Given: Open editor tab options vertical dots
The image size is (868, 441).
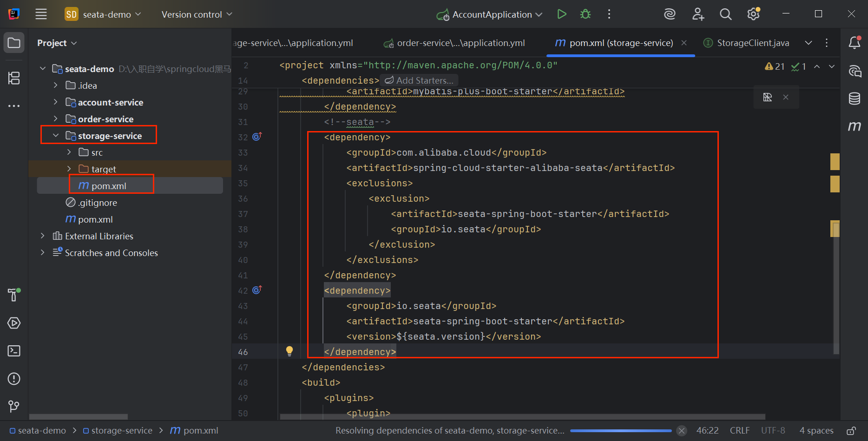Looking at the screenshot, I should [827, 43].
